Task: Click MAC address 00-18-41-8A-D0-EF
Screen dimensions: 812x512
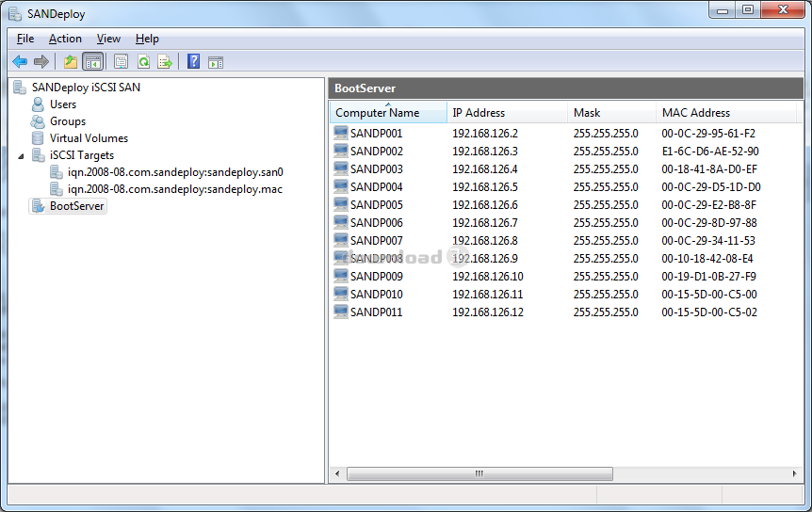Action: pyautogui.click(x=709, y=169)
